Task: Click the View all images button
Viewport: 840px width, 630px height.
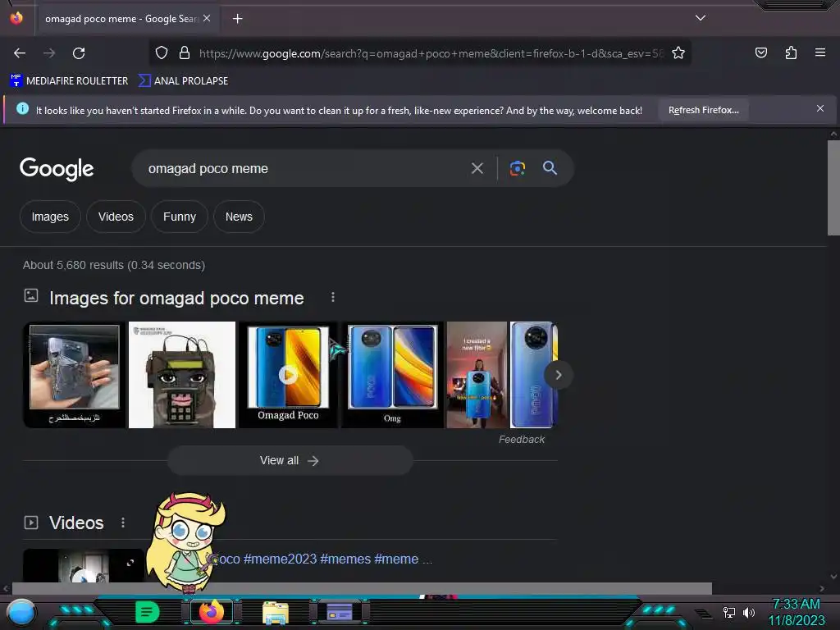Action: [x=290, y=460]
